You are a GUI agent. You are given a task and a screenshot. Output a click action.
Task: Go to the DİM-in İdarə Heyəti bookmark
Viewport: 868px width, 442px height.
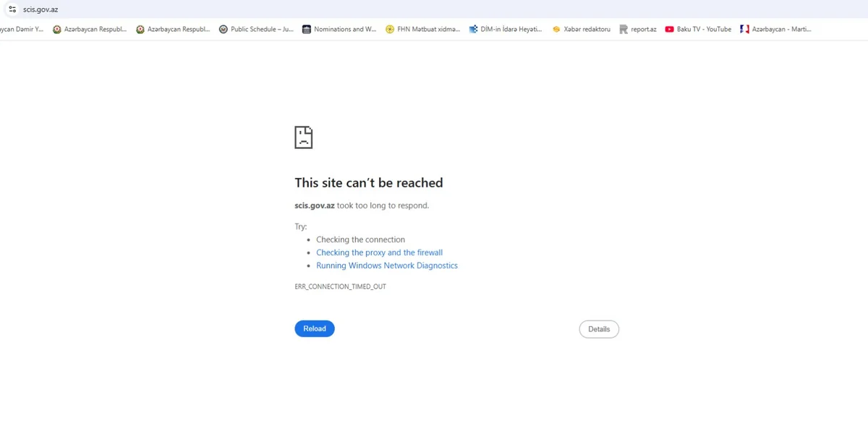(505, 30)
